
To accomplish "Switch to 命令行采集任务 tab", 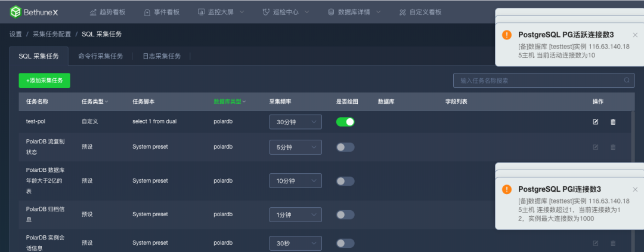I will pyautogui.click(x=101, y=56).
